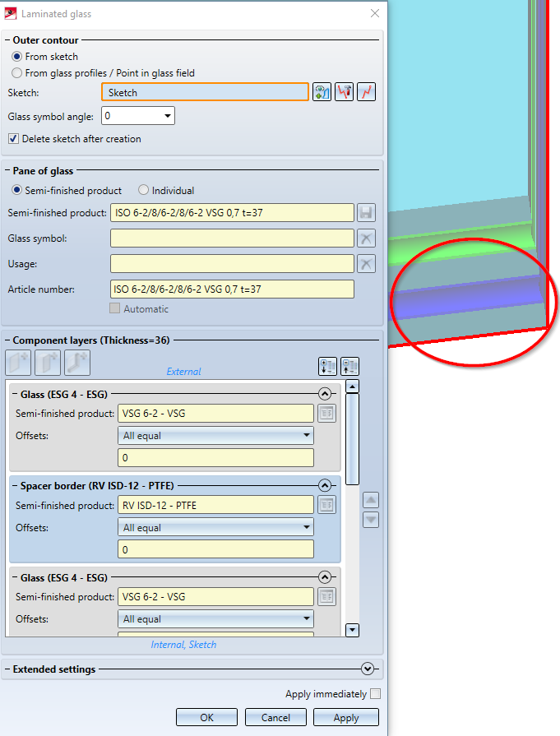Select From glass profiles / Point in glass field
This screenshot has width=560, height=736.
pyautogui.click(x=17, y=73)
